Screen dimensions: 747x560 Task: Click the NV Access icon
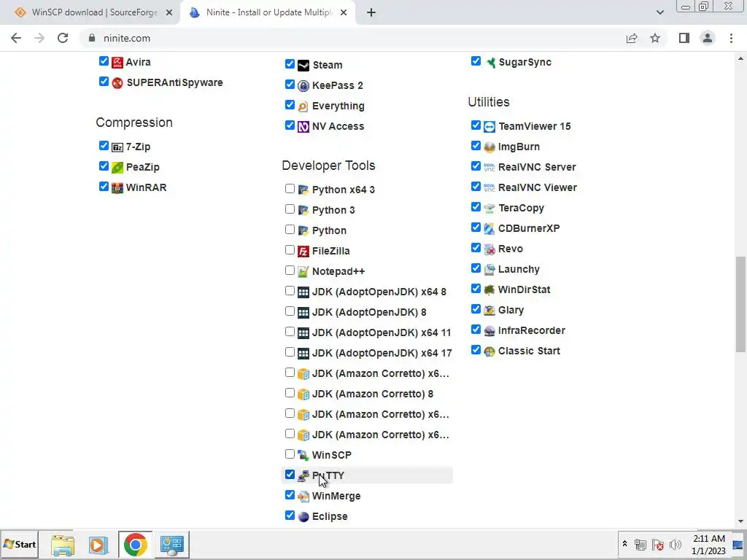303,127
